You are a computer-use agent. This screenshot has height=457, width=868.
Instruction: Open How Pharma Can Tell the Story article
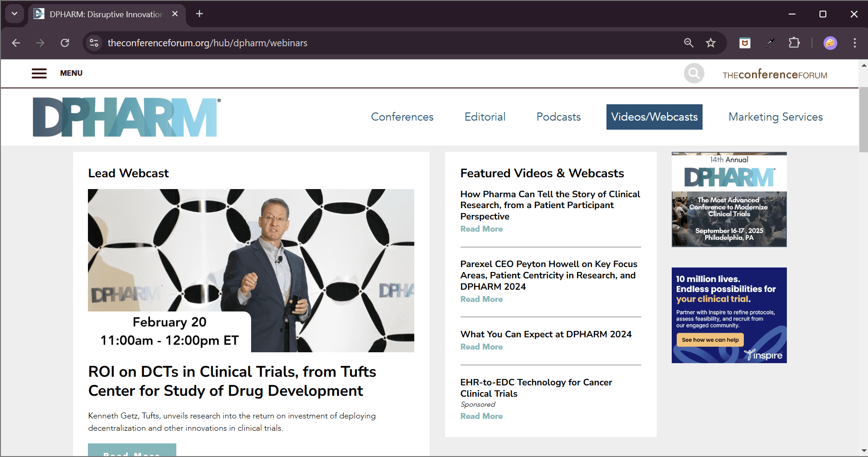click(x=550, y=205)
